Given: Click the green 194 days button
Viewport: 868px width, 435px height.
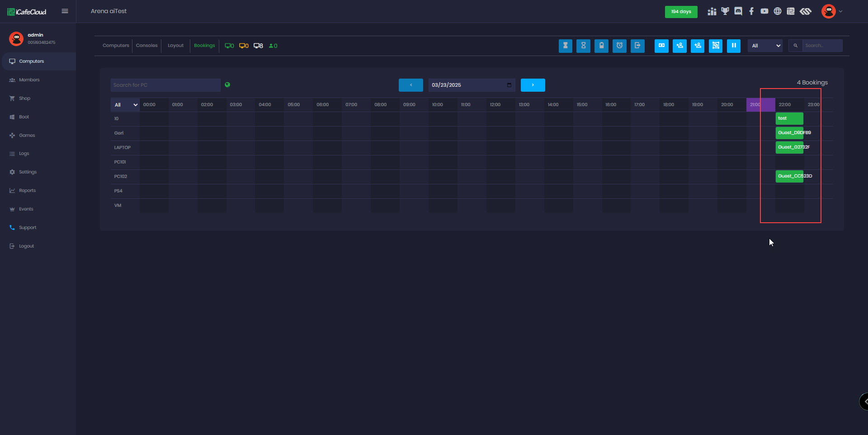Looking at the screenshot, I should click(x=681, y=12).
